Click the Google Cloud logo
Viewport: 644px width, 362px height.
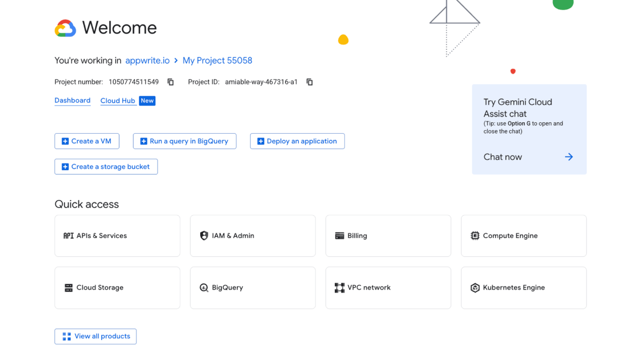[64, 28]
